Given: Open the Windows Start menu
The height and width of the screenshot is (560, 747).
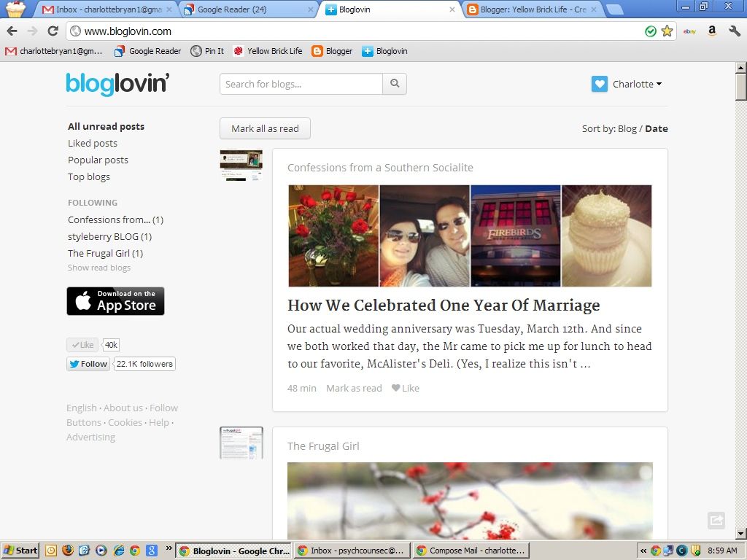Looking at the screenshot, I should (x=20, y=551).
